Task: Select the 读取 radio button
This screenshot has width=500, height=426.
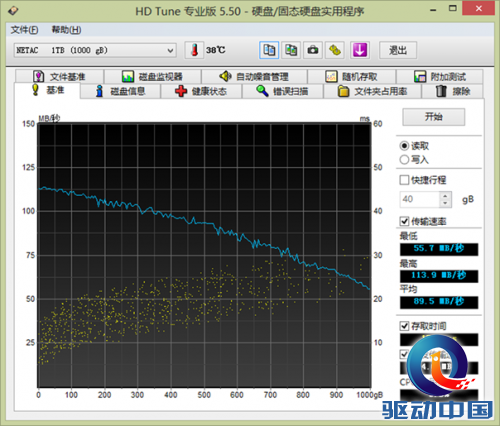Action: (404, 146)
